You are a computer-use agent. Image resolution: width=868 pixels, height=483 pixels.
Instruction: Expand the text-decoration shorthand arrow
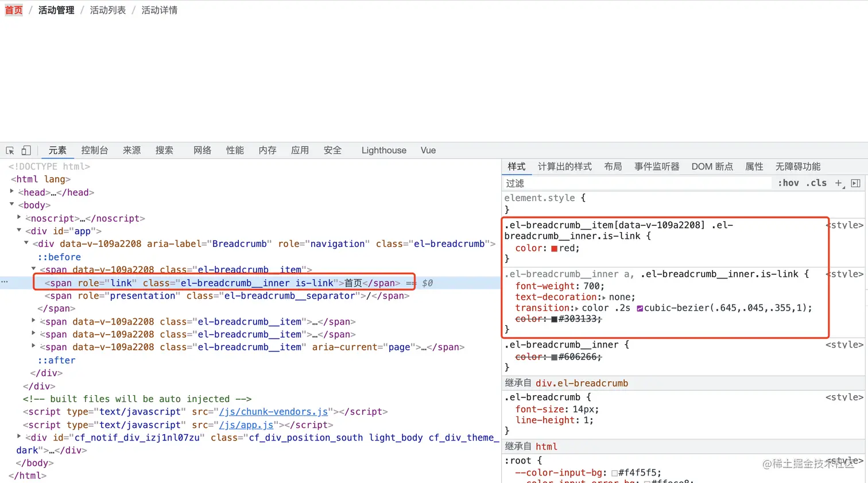[603, 297]
